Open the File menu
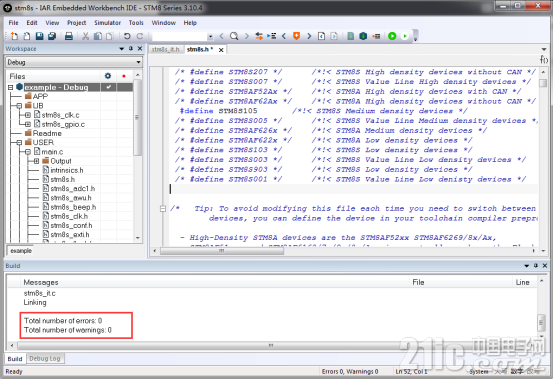The height and width of the screenshot is (380, 553). point(13,23)
